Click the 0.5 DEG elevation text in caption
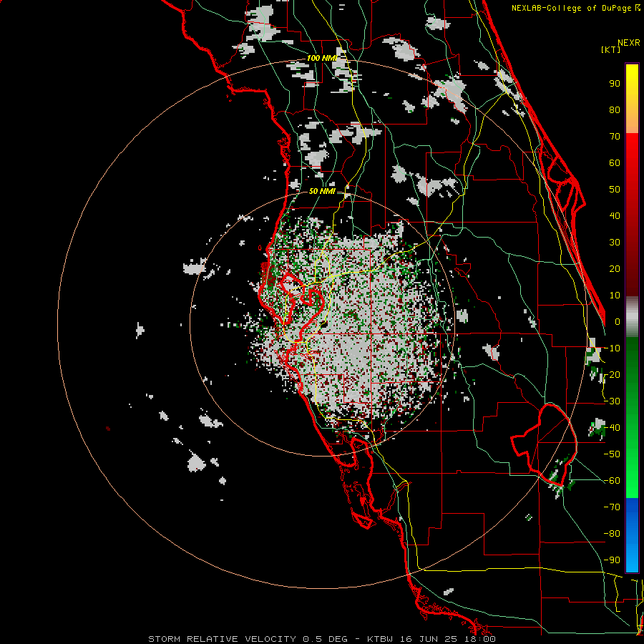644x644 pixels. click(326, 639)
